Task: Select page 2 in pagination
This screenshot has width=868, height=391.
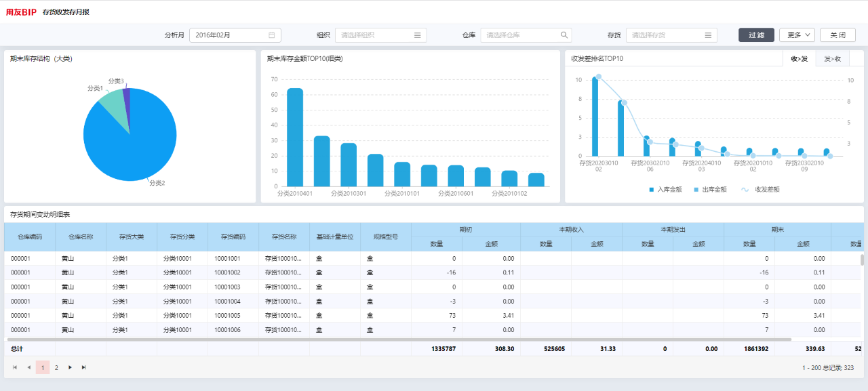Action: point(56,367)
